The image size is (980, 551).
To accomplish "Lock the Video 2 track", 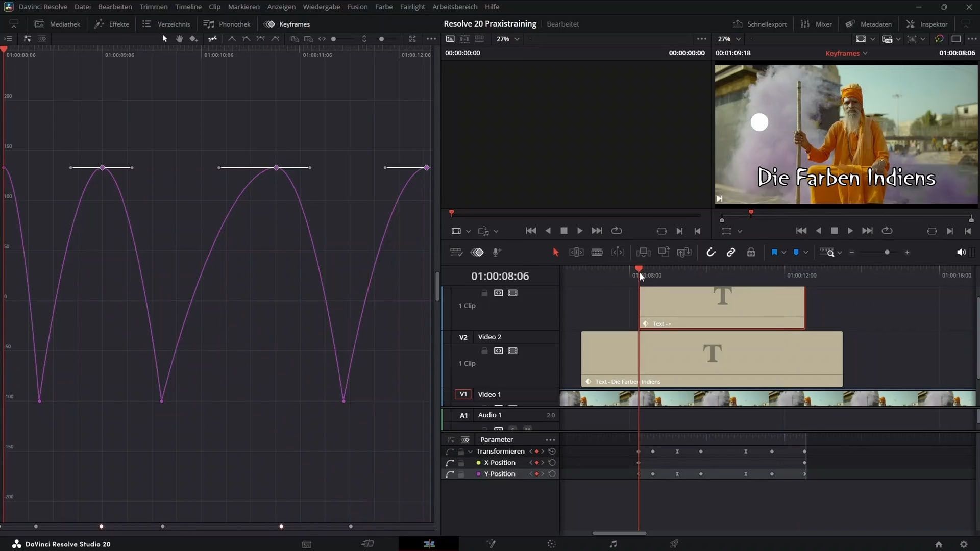I will point(484,351).
